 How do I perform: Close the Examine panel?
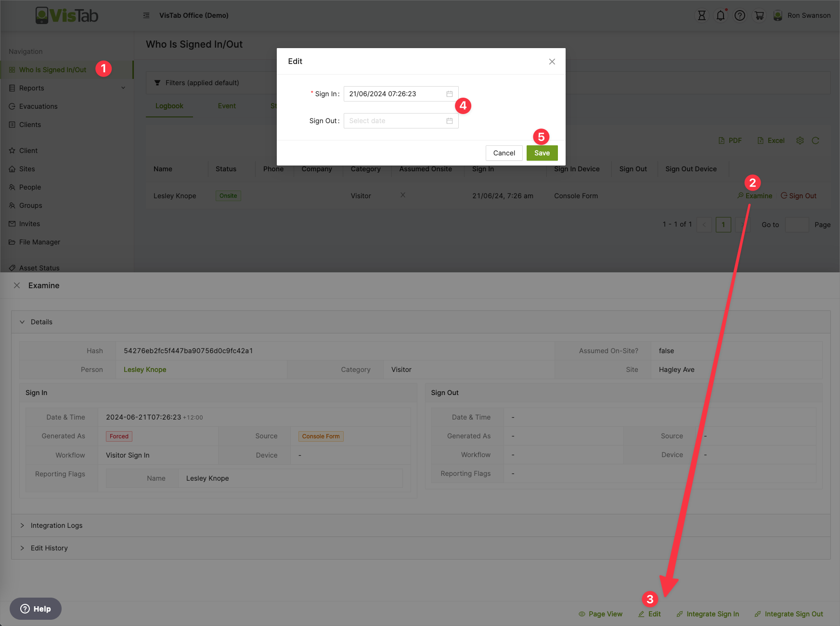[17, 285]
